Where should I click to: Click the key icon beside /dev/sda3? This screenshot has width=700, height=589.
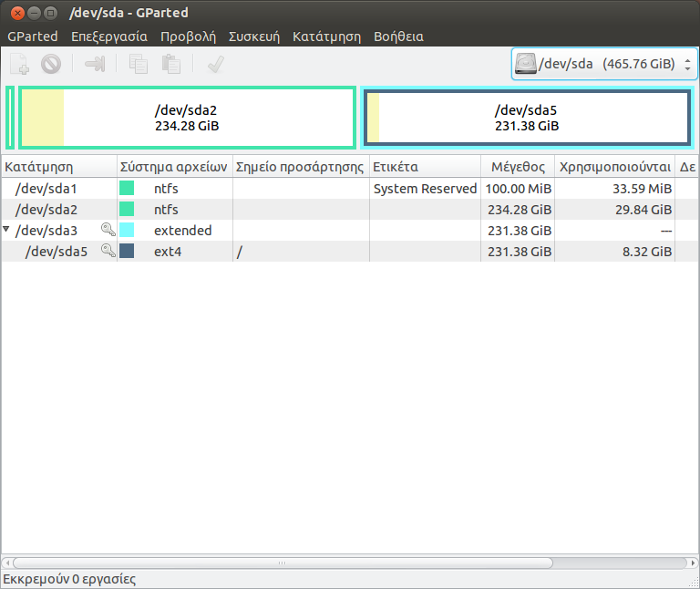coord(108,230)
